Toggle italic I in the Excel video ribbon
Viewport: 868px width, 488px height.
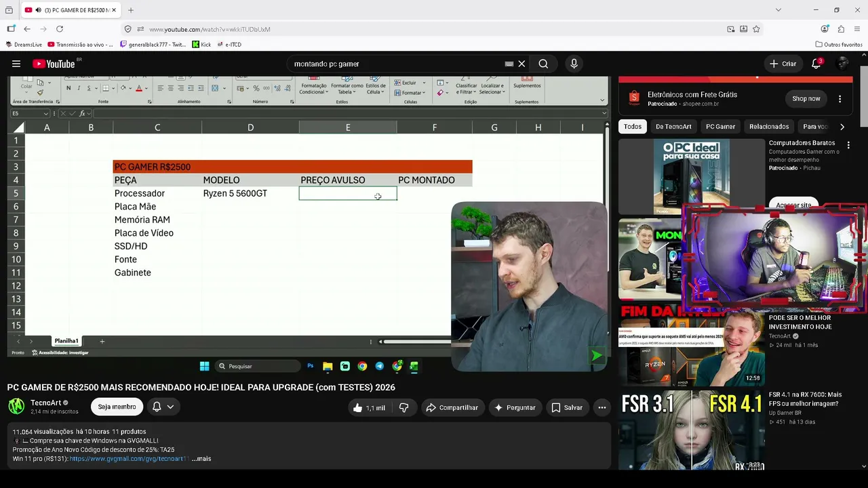79,88
